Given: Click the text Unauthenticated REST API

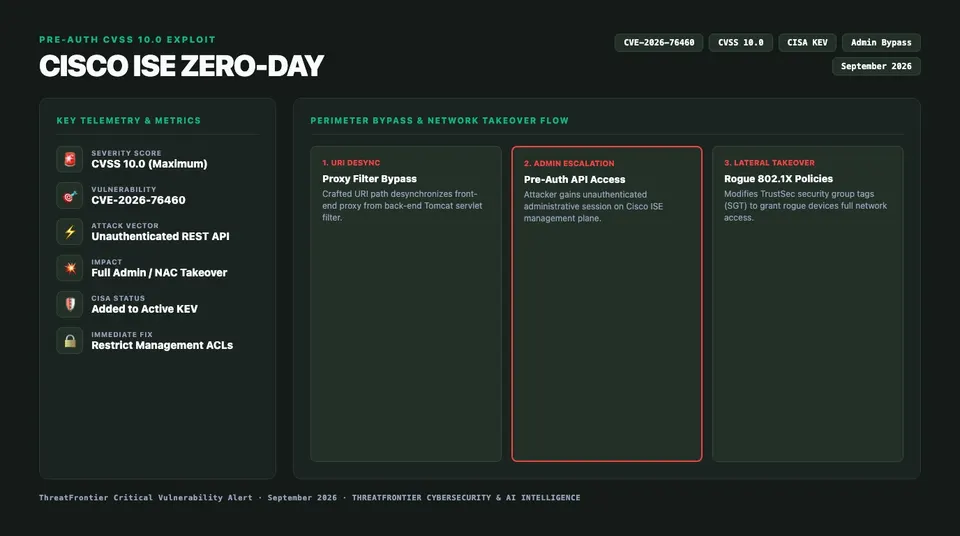Looking at the screenshot, I should pyautogui.click(x=160, y=236).
